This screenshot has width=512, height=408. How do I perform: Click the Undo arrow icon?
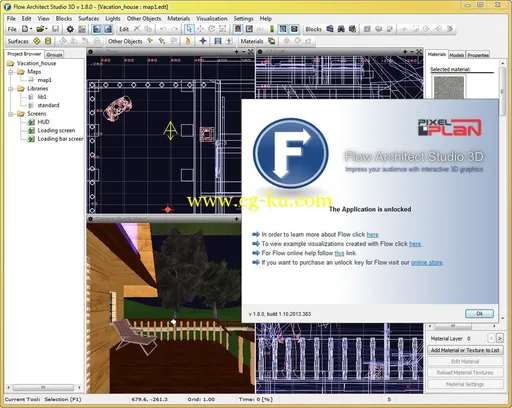pos(163,29)
